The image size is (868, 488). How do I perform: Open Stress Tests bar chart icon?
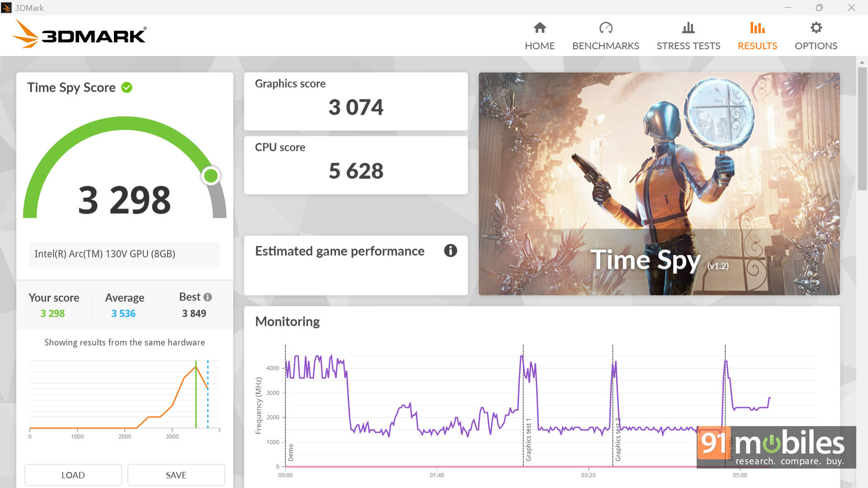(x=688, y=28)
